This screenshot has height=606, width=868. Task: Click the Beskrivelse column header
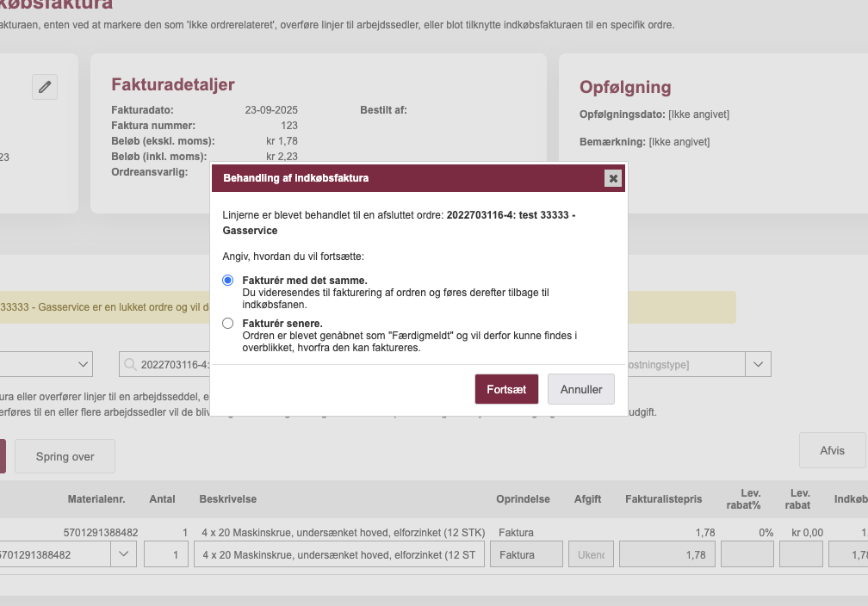pyautogui.click(x=227, y=499)
